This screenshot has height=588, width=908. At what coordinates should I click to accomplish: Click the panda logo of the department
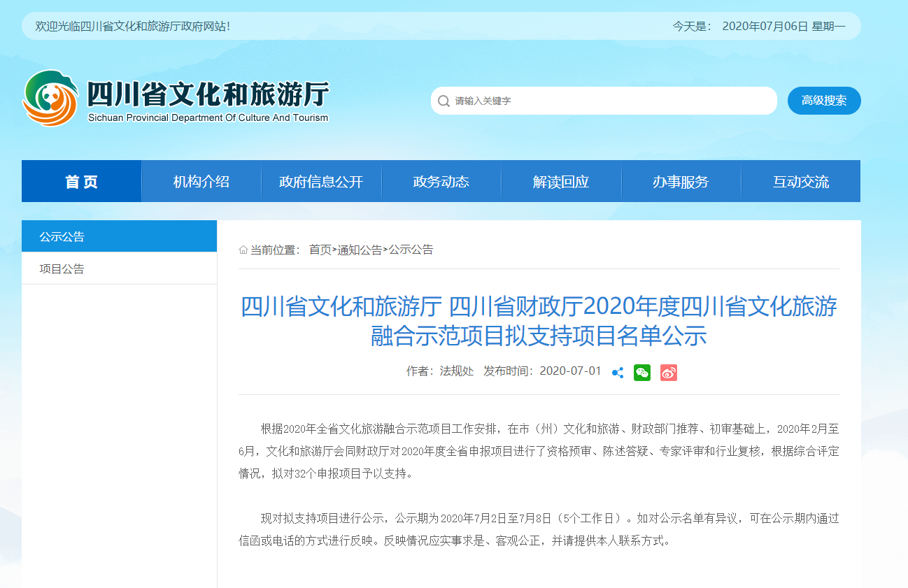[50, 99]
